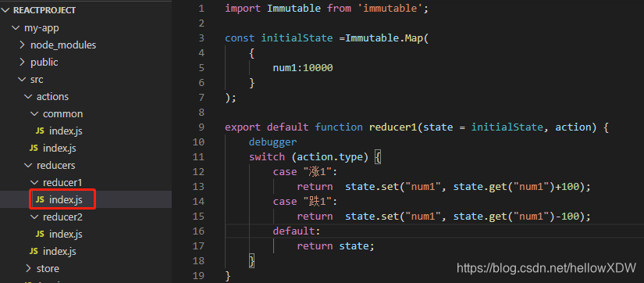Expand the node_modules folder chevron
This screenshot has width=644, height=283.
coord(22,45)
